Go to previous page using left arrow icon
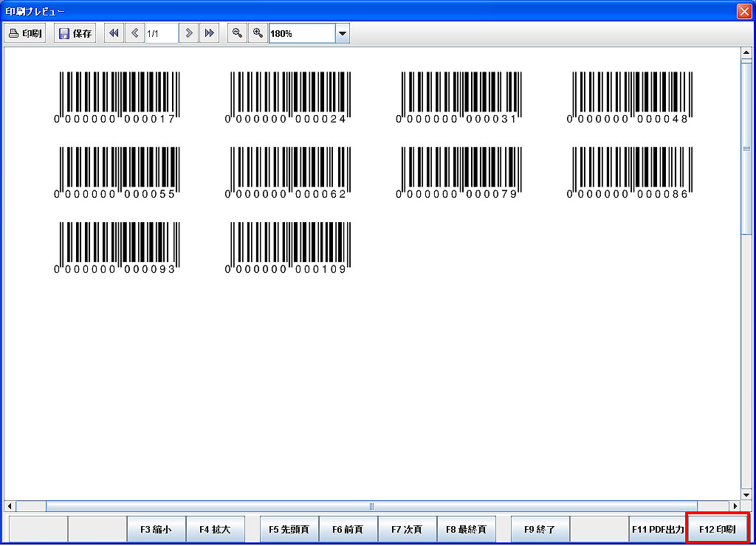The image size is (756, 546). pos(134,34)
